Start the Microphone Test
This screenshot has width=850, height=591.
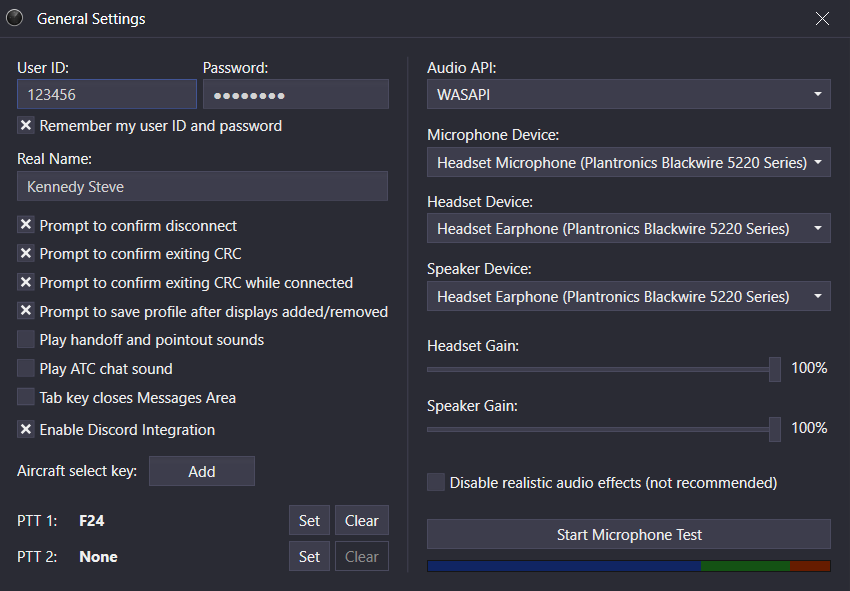coord(628,535)
